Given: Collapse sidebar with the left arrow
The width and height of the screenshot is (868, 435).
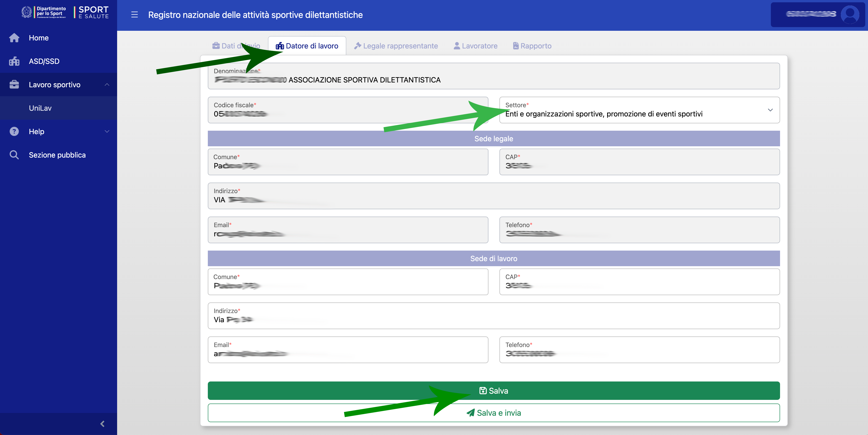Looking at the screenshot, I should (x=102, y=424).
